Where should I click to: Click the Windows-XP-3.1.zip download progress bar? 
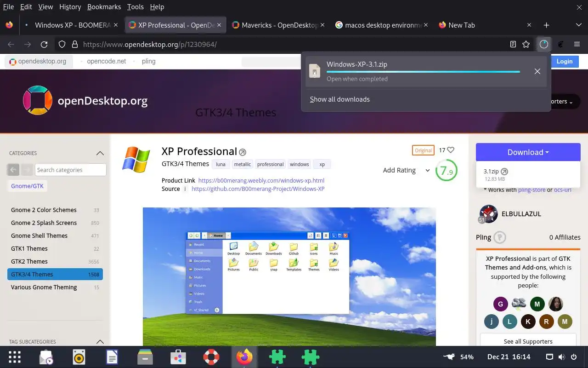(423, 72)
